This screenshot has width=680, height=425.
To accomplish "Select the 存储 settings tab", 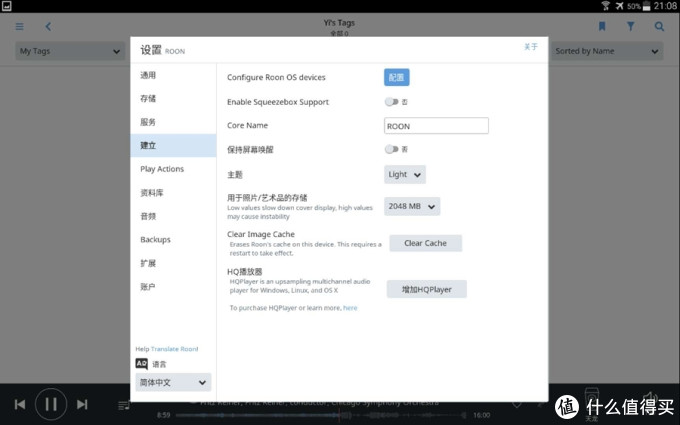I will (x=173, y=98).
